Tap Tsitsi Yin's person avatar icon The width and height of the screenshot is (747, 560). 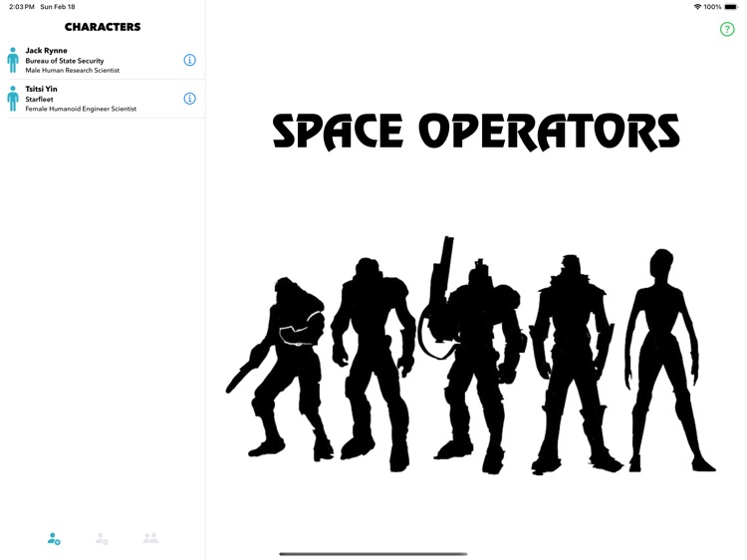13,99
